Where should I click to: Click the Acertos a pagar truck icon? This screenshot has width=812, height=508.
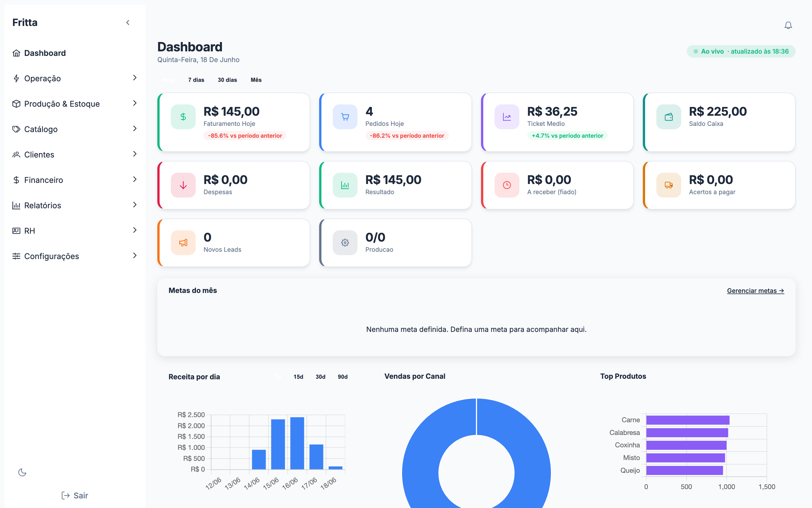[668, 185]
